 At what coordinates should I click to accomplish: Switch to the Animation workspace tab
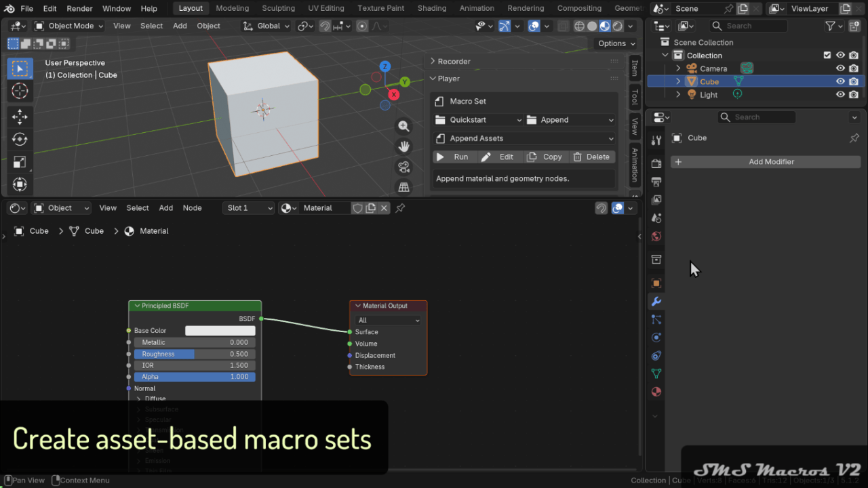tap(477, 8)
